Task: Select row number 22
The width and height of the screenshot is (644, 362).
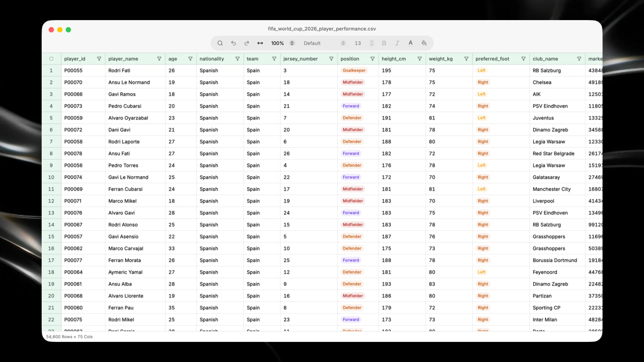Action: pyautogui.click(x=51, y=320)
